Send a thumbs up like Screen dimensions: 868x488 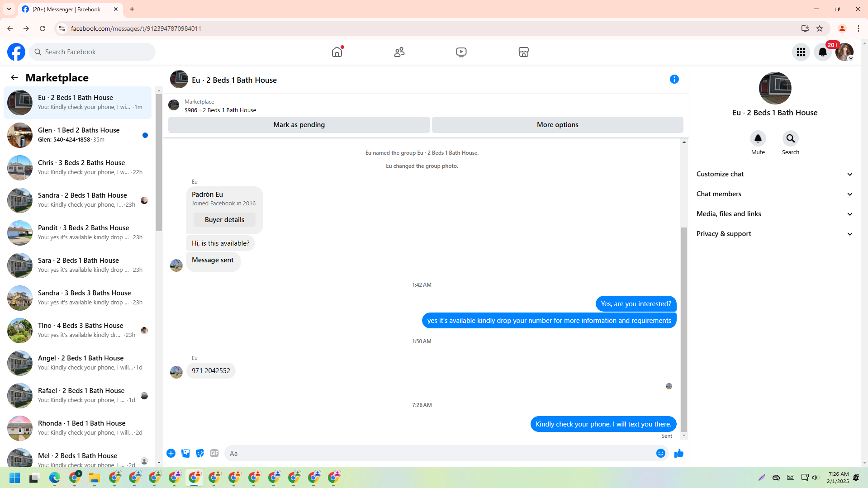pyautogui.click(x=678, y=453)
